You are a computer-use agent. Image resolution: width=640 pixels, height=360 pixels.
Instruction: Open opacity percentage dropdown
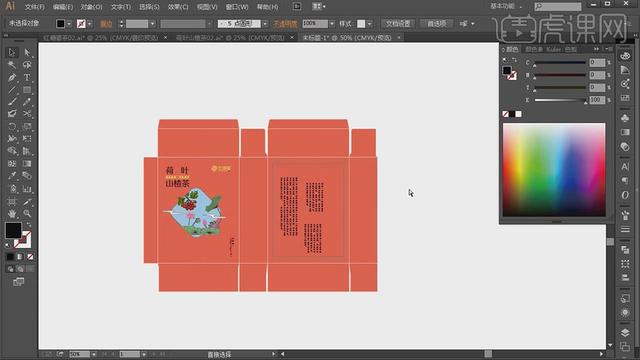coord(331,24)
